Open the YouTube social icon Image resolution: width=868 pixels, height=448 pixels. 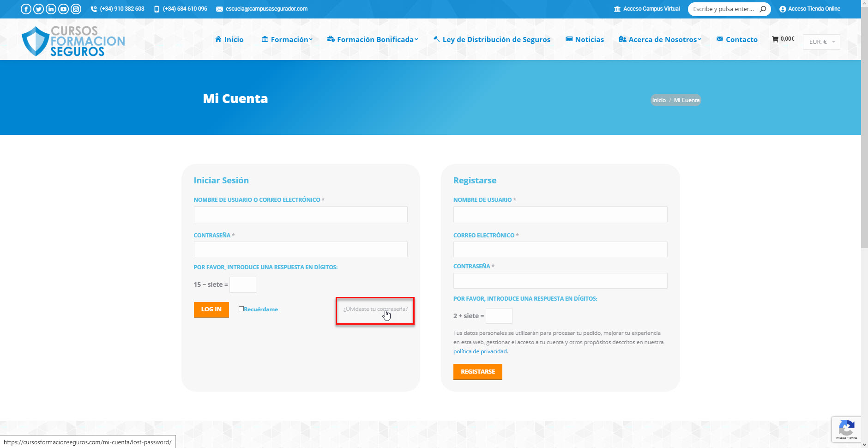tap(63, 9)
